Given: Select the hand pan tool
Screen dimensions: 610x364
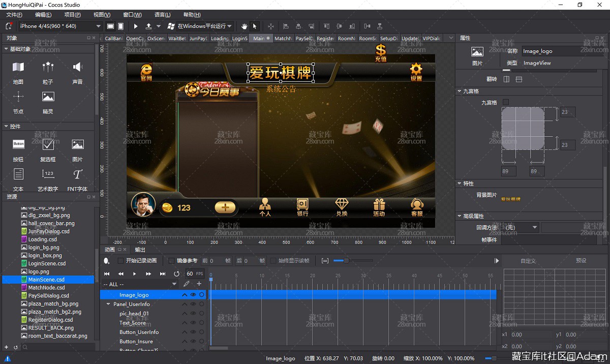Looking at the screenshot, I should (x=244, y=26).
